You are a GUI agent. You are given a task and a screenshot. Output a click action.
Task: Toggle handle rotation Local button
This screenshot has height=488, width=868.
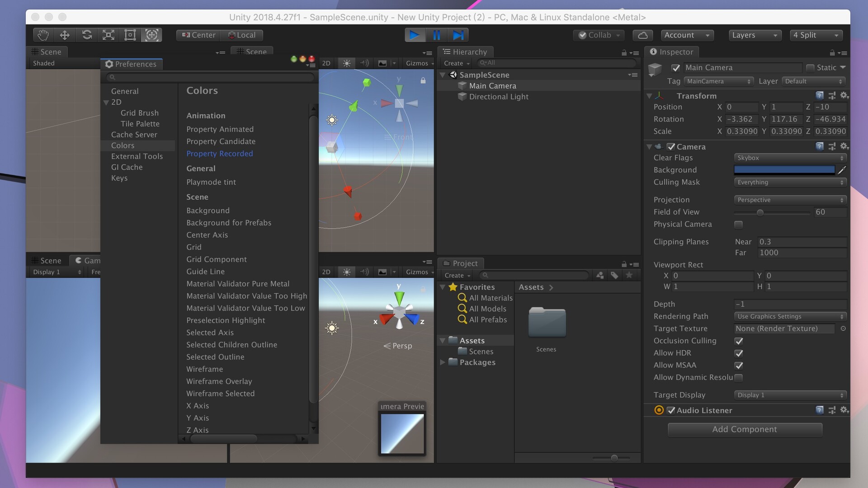click(241, 35)
